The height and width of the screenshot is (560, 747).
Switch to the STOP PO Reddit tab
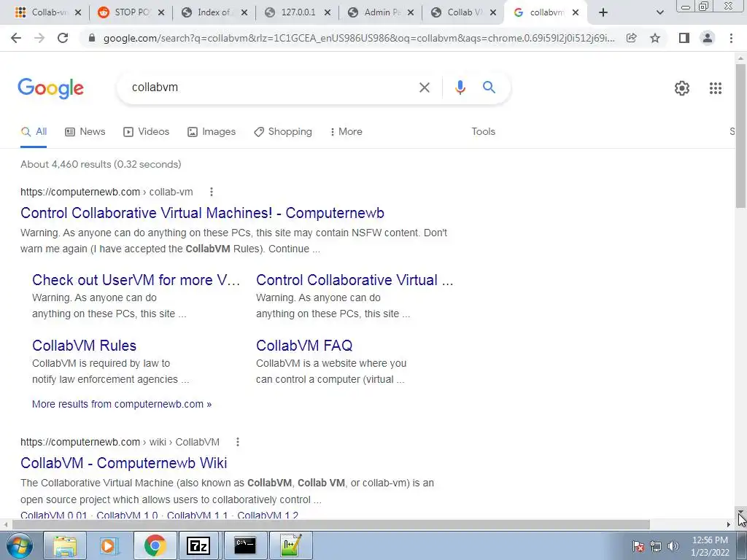click(x=124, y=12)
